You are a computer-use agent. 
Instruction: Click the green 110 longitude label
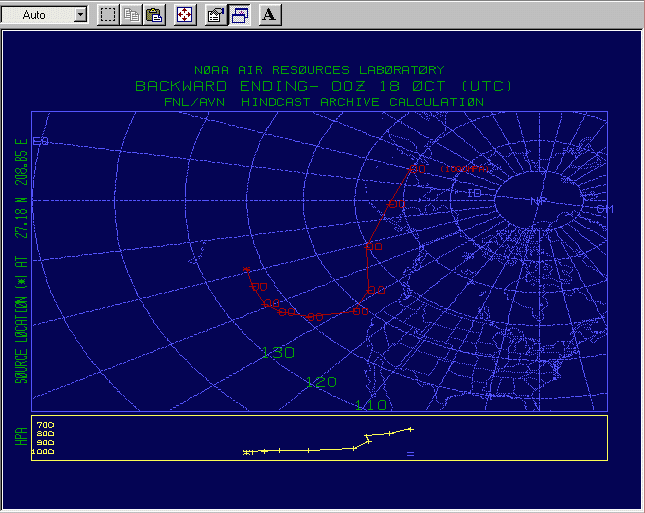pyautogui.click(x=370, y=404)
